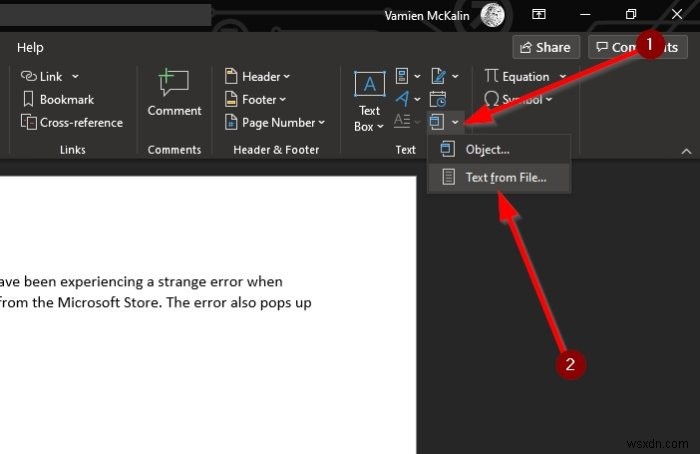This screenshot has height=454, width=700.
Task: Expand the Link dropdown arrow
Action: click(x=76, y=76)
